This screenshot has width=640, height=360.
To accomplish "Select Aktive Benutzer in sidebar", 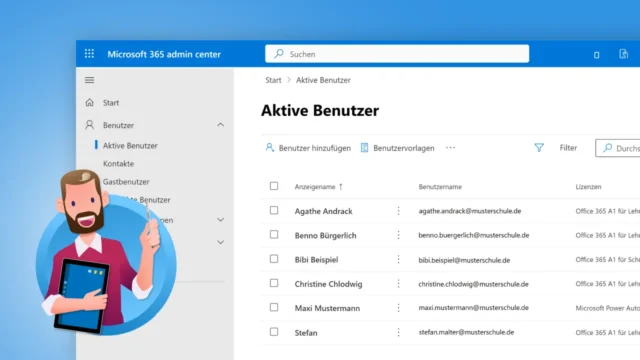I will tap(130, 145).
